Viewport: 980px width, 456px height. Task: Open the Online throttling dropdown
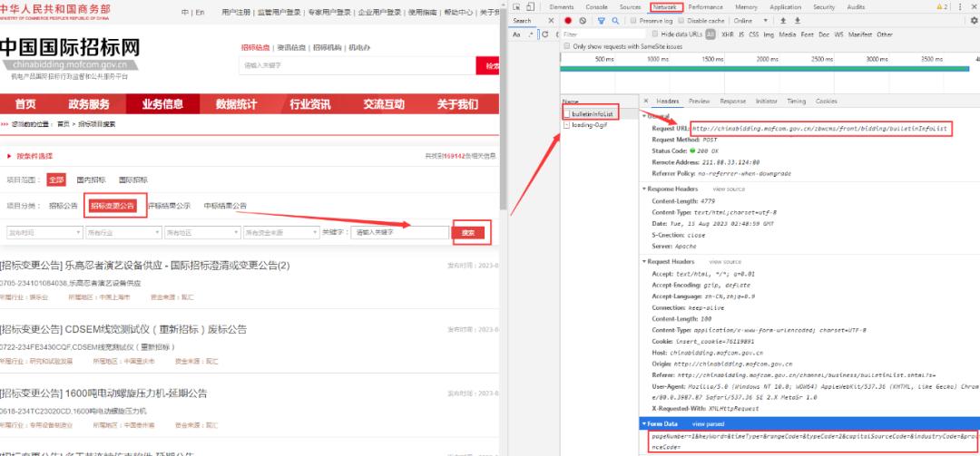751,21
